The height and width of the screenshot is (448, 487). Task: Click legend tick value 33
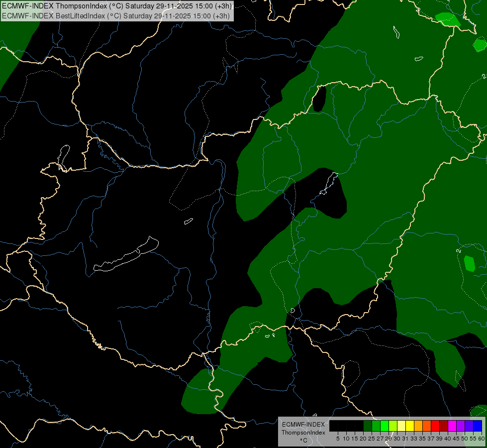414,439
